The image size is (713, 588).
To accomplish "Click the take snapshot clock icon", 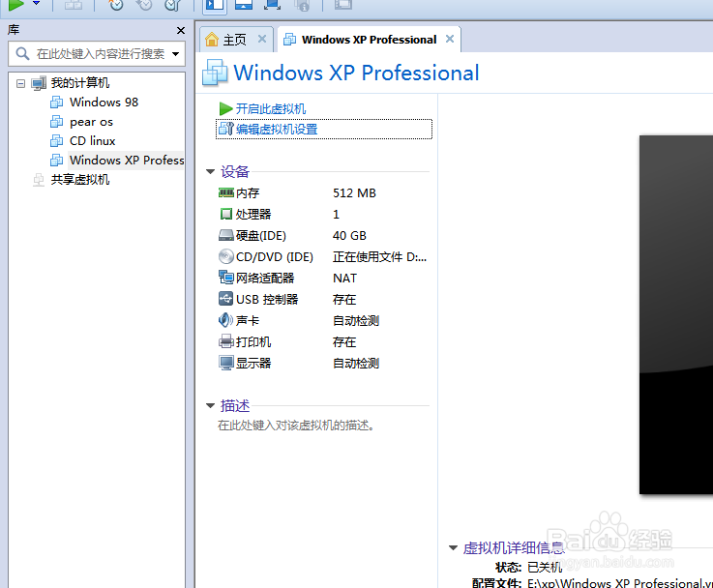I will [x=116, y=5].
